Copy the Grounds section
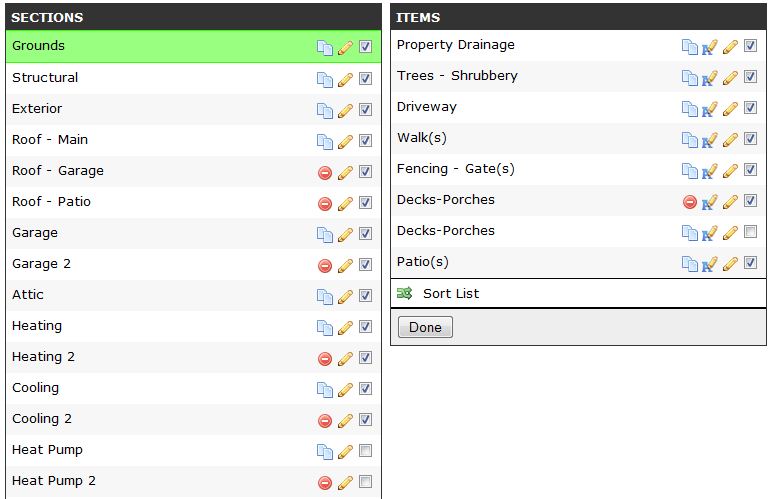Image resolution: width=772 pixels, height=499 pixels. click(324, 48)
